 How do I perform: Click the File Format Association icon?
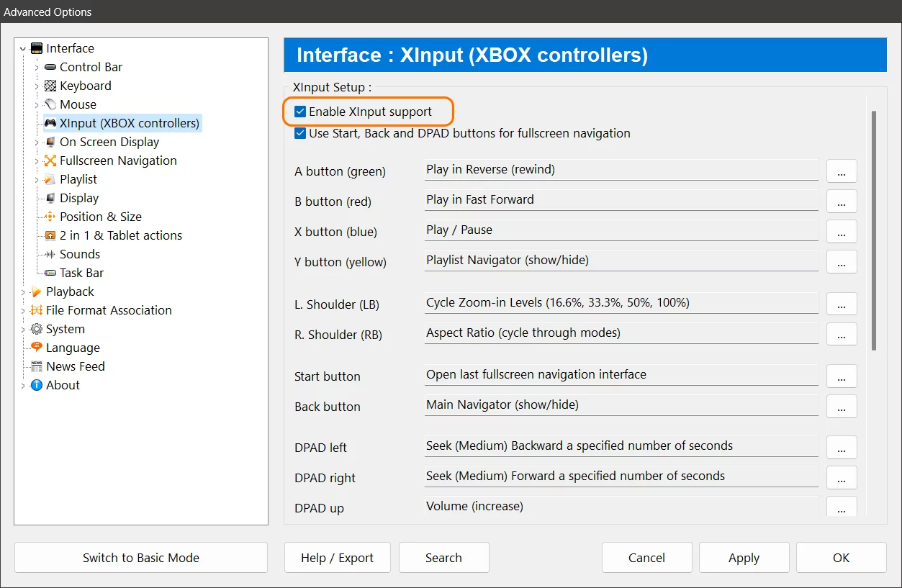tap(37, 310)
